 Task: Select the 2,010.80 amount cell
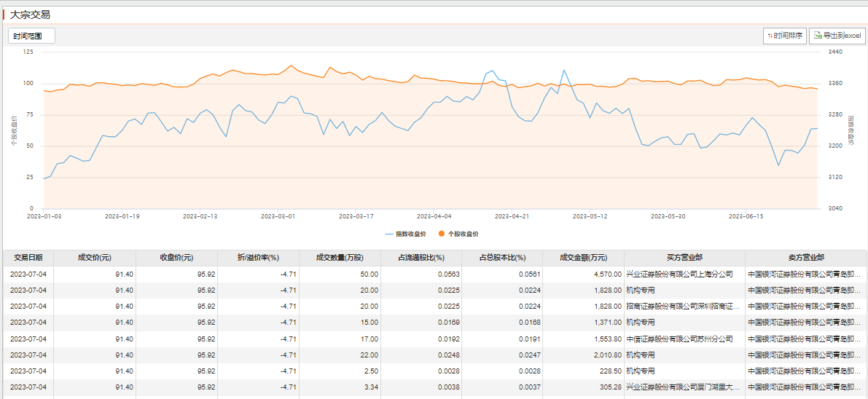(x=584, y=355)
